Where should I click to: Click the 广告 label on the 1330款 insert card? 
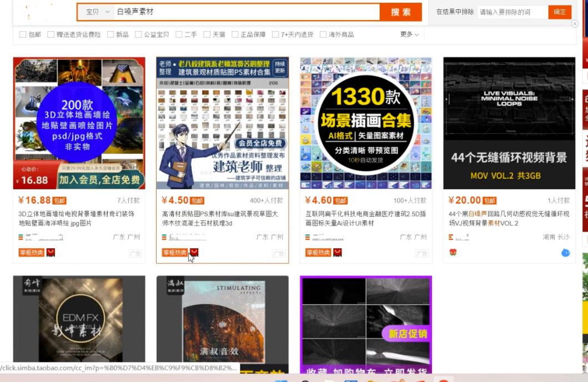pos(421,253)
